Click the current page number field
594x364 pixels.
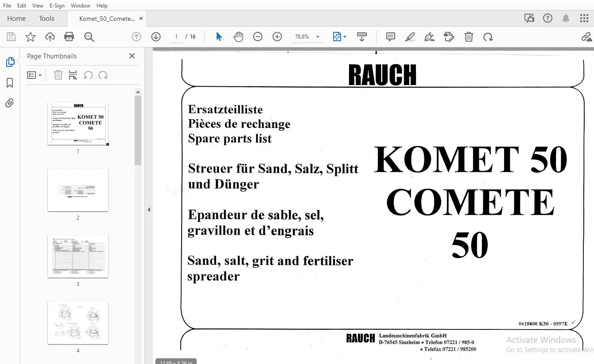click(176, 37)
